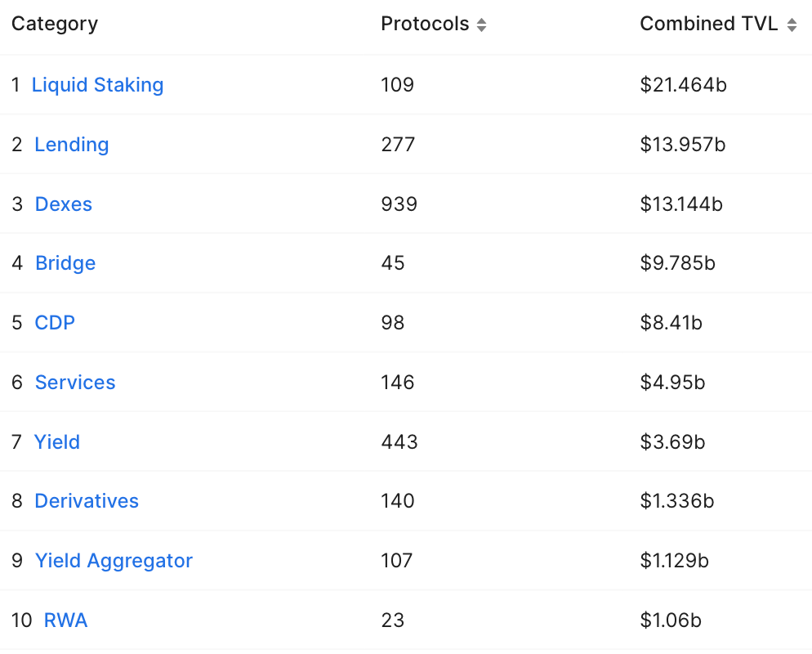Open the Services category link
The height and width of the screenshot is (654, 812).
(75, 383)
